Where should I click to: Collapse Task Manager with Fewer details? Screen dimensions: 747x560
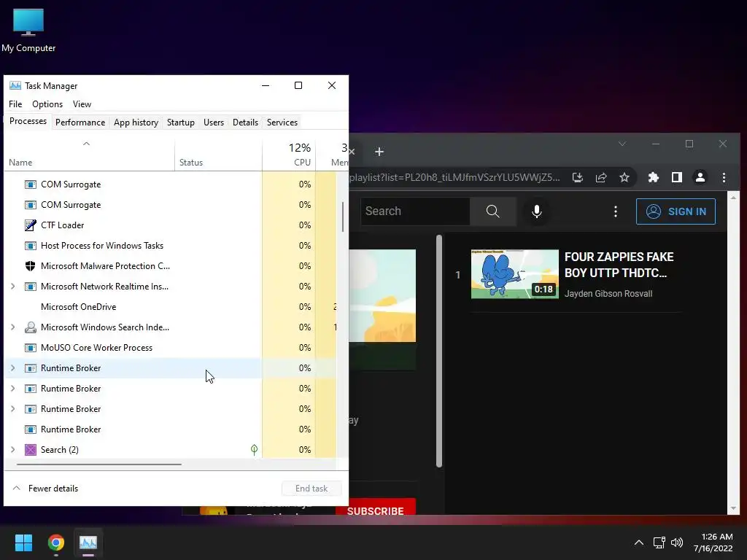(x=44, y=489)
